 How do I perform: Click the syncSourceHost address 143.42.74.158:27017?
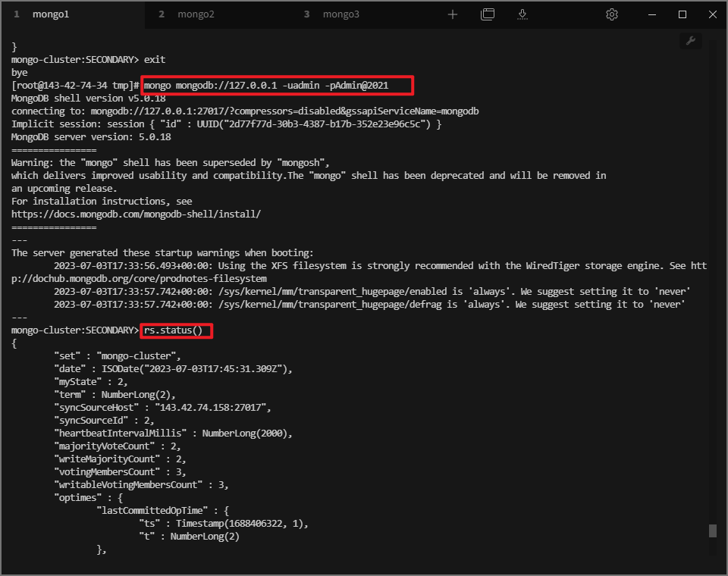tap(205, 408)
